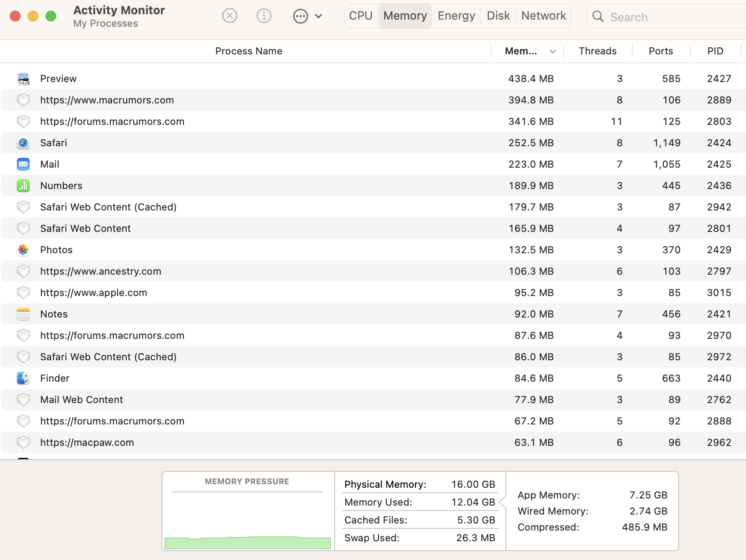Select the Preview process name
The width and height of the screenshot is (746, 560).
58,78
